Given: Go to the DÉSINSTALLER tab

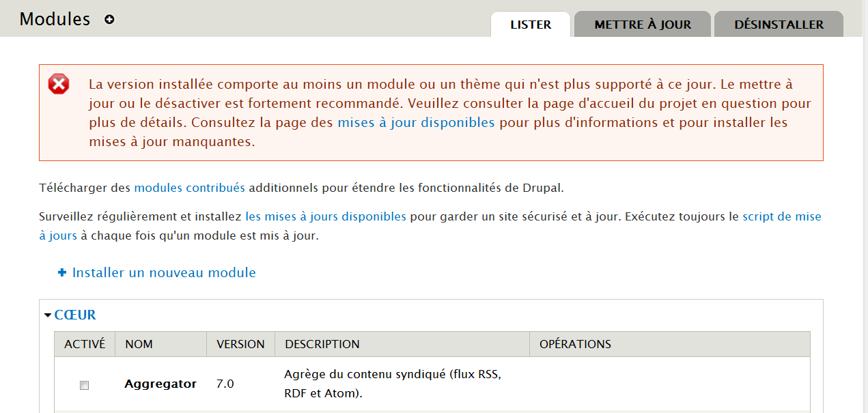Looking at the screenshot, I should pyautogui.click(x=779, y=25).
